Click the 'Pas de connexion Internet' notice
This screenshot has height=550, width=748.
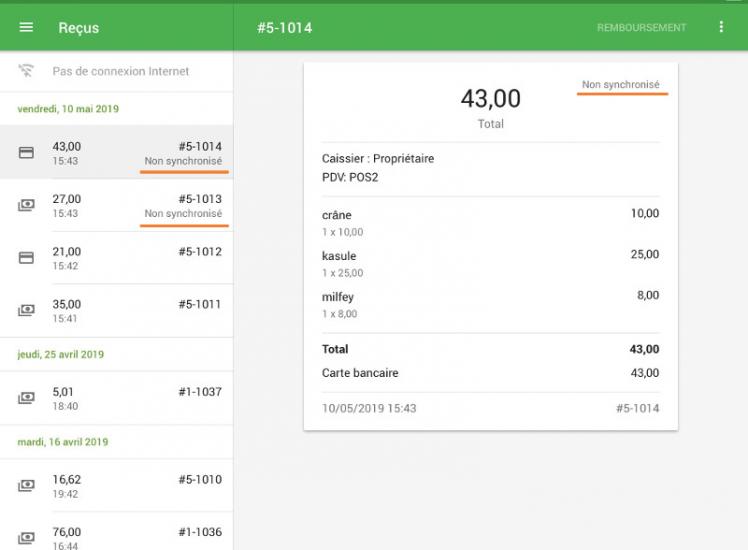point(120,72)
